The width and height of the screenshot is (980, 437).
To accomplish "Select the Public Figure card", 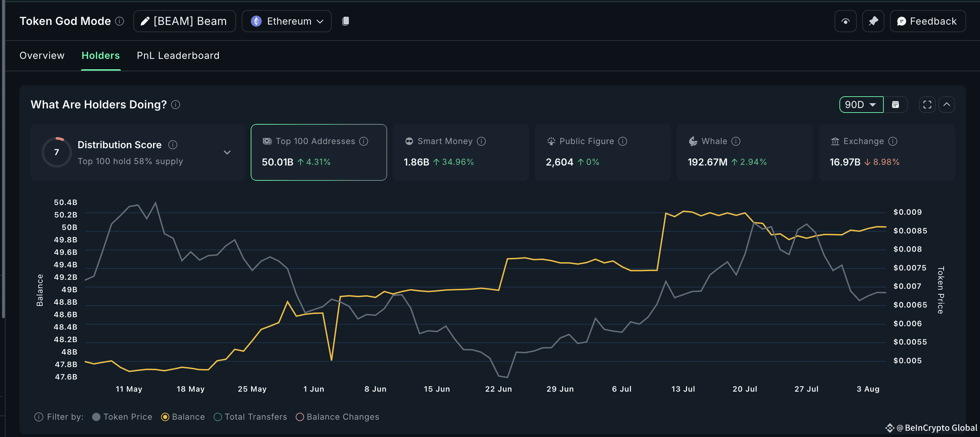I will click(x=603, y=152).
